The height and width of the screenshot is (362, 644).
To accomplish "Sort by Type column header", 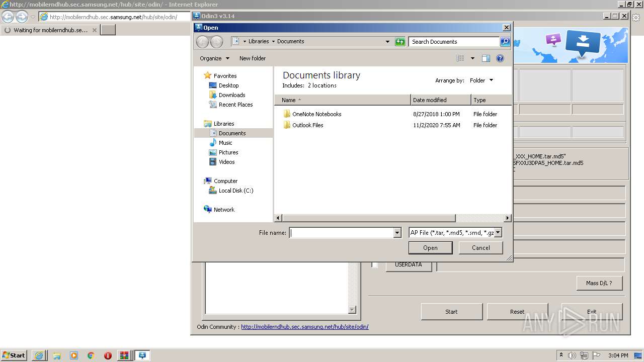I will 491,100.
